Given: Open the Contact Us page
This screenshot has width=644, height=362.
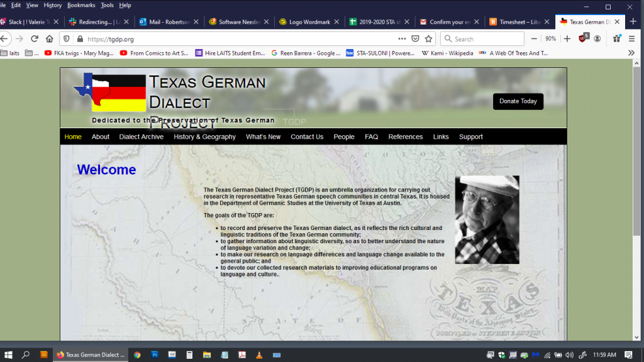Looking at the screenshot, I should (307, 136).
